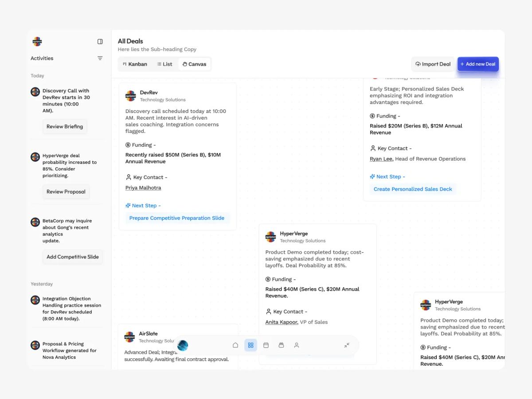Viewport: 532px width, 399px height.
Task: Click the Import Deal button
Action: coord(433,64)
